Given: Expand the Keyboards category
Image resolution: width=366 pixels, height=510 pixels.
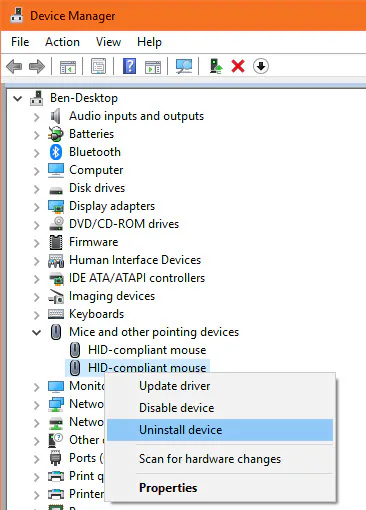Looking at the screenshot, I should click(x=37, y=315).
